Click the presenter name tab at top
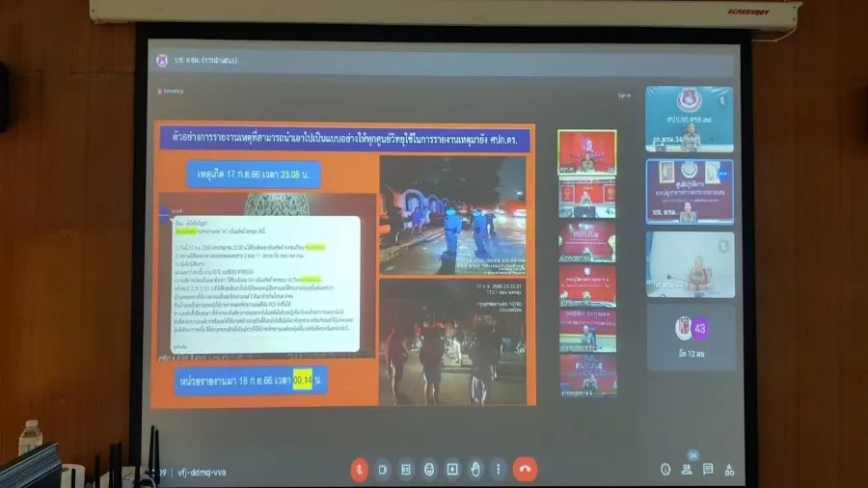The width and height of the screenshot is (868, 488). tap(198, 61)
